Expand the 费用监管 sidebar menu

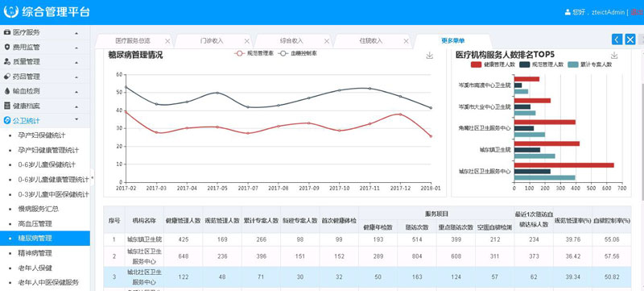45,47
